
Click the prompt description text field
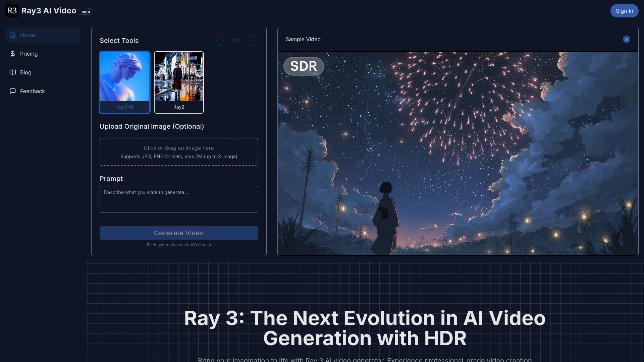point(179,199)
